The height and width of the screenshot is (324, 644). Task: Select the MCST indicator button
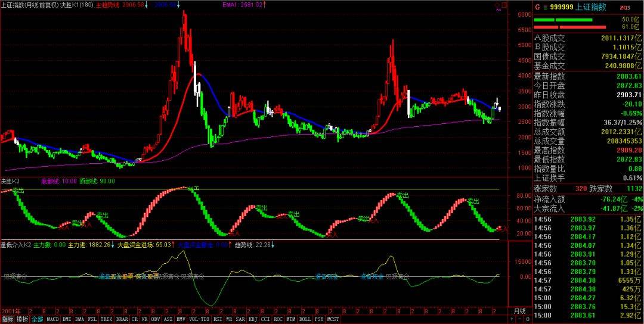[333, 319]
